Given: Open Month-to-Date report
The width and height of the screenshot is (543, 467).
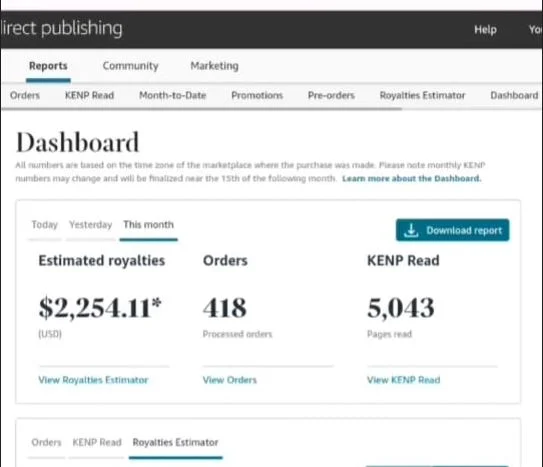Looking at the screenshot, I should (x=172, y=95).
